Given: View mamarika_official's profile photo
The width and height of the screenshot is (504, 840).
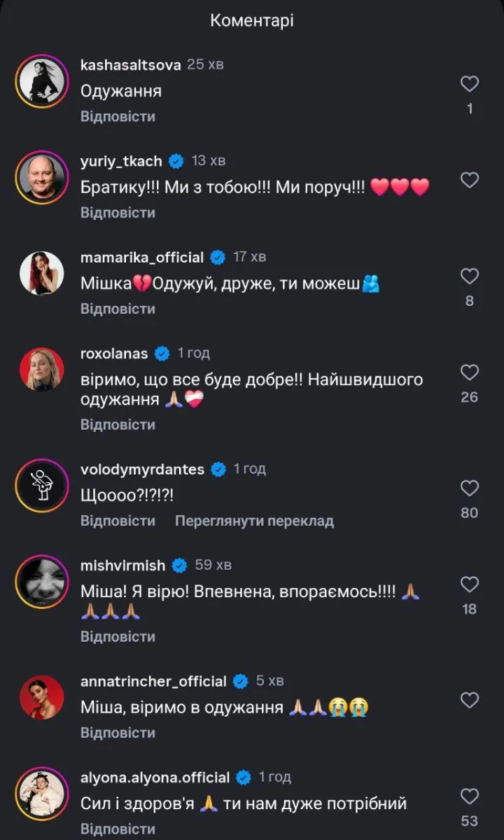Looking at the screenshot, I should tap(42, 272).
